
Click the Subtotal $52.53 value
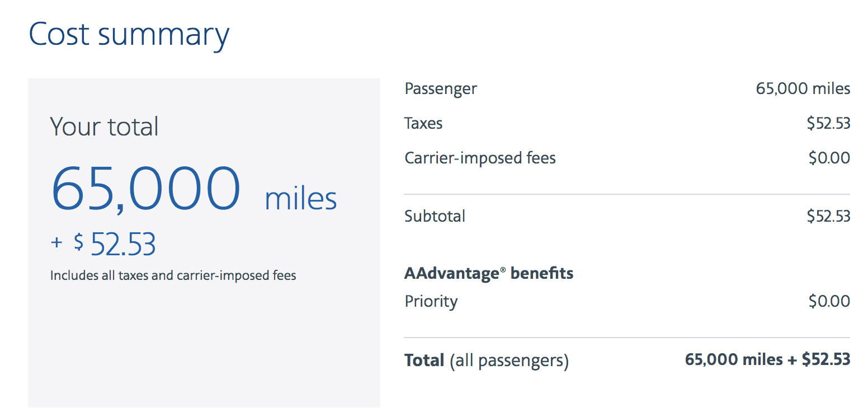828,216
